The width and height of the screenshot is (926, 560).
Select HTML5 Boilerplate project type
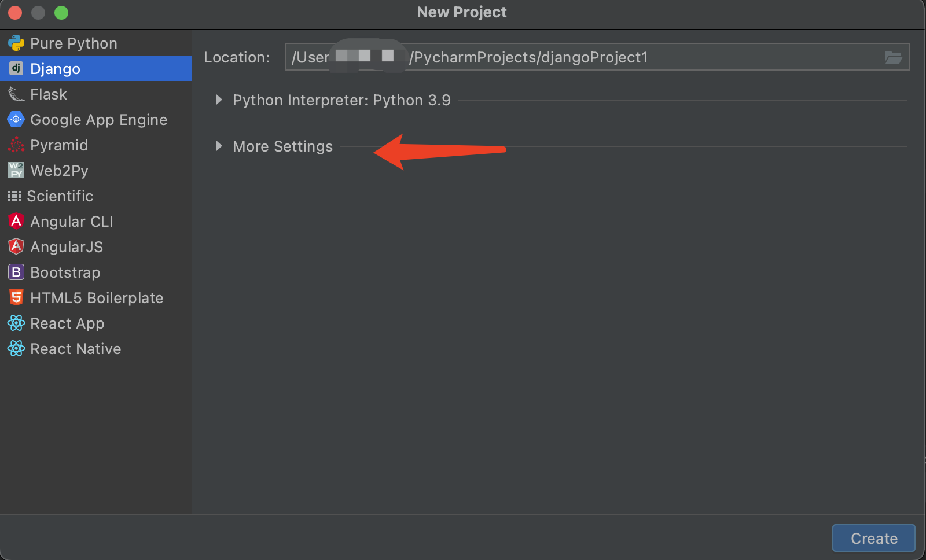tap(96, 298)
